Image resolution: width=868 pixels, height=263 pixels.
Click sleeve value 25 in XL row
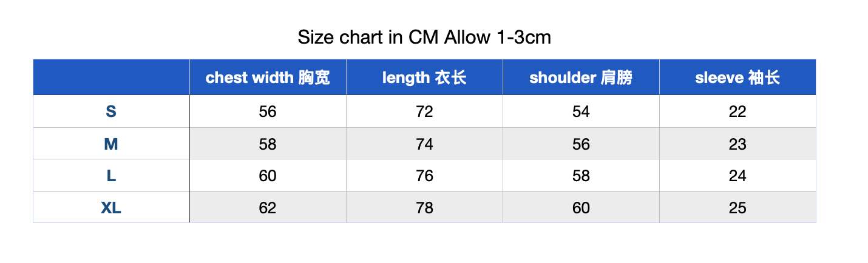coord(737,207)
